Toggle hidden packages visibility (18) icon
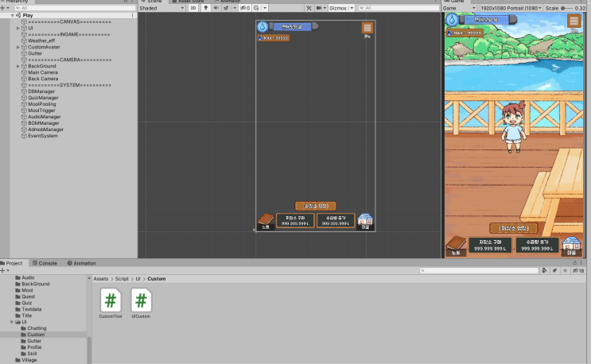591x364 pixels. pos(578,270)
